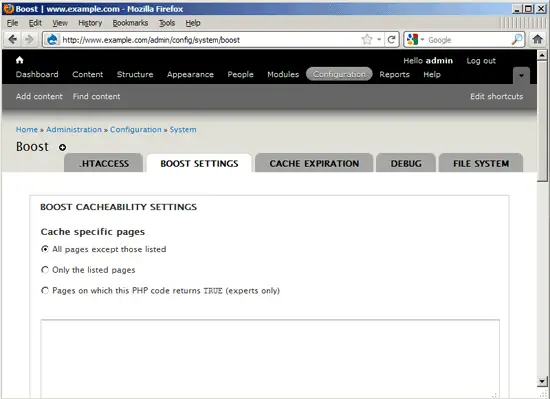Switch to the Debug tab

pos(406,163)
